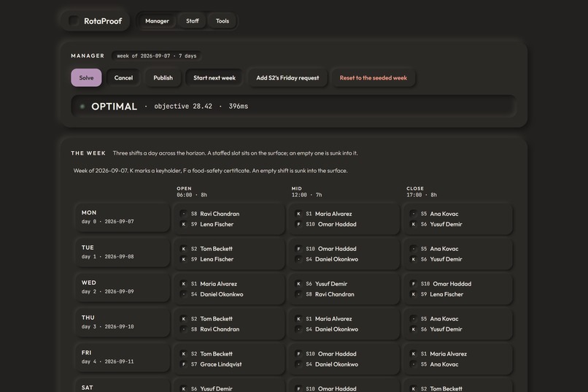Select the TUE day 1 card
This screenshot has width=588, height=392.
point(123,252)
